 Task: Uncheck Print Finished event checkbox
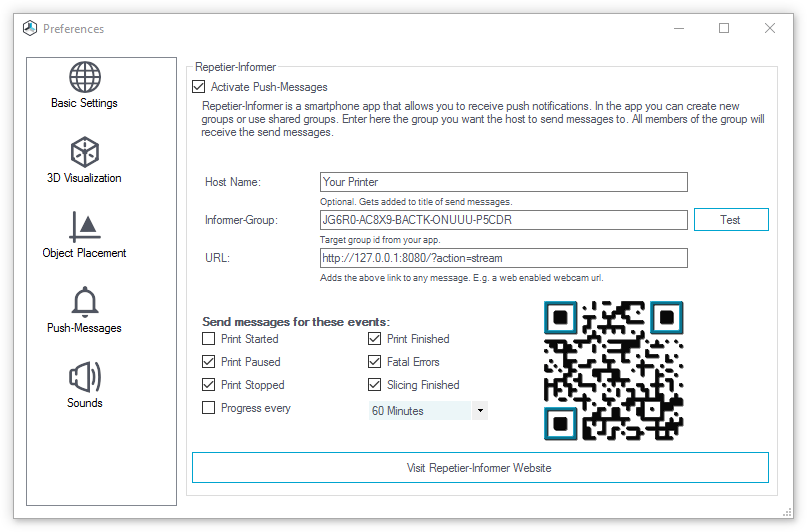(375, 339)
